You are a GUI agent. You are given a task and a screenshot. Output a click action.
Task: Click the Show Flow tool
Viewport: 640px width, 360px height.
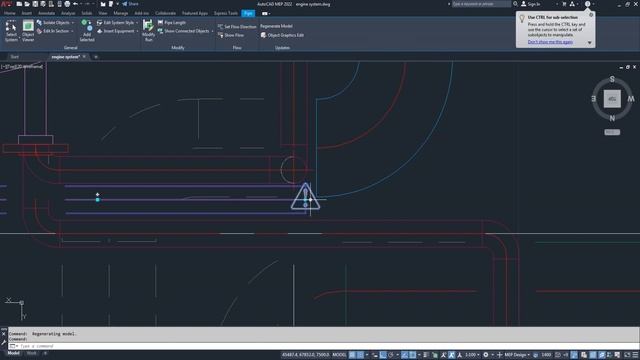pyautogui.click(x=231, y=35)
